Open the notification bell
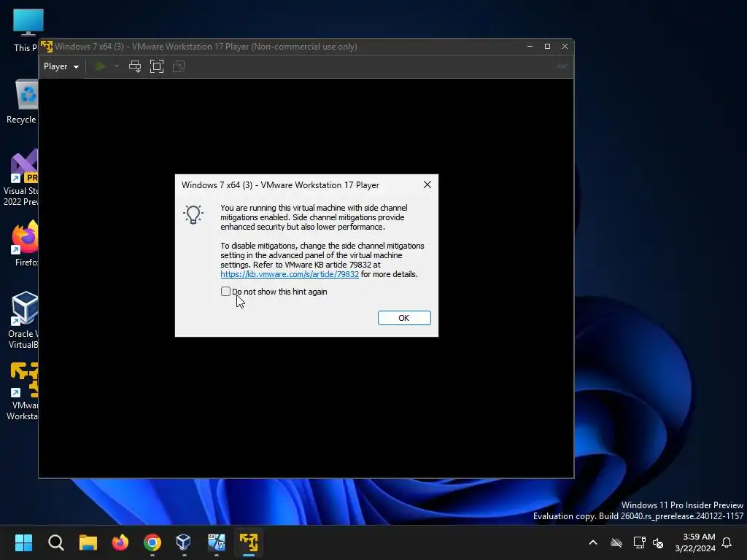747x560 pixels. [727, 542]
